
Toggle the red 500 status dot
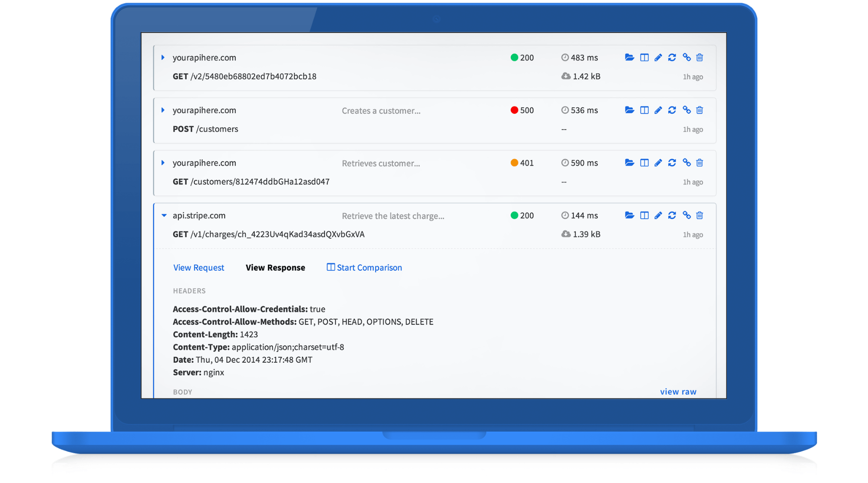(514, 110)
